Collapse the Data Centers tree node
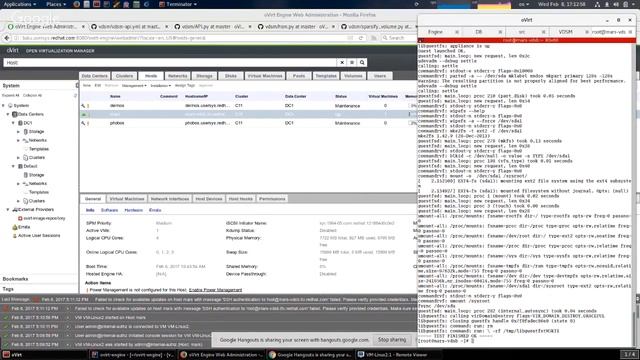This screenshot has height=360, width=640. 8,114
